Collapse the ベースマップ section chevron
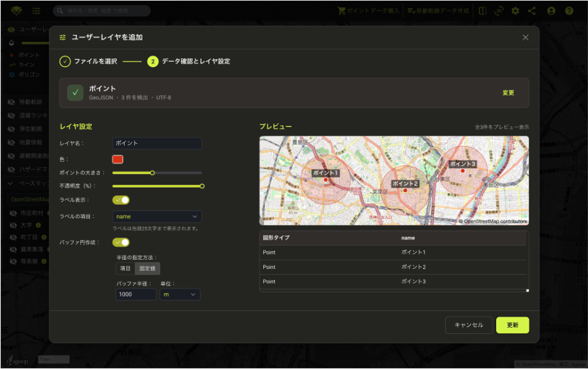 (x=10, y=183)
